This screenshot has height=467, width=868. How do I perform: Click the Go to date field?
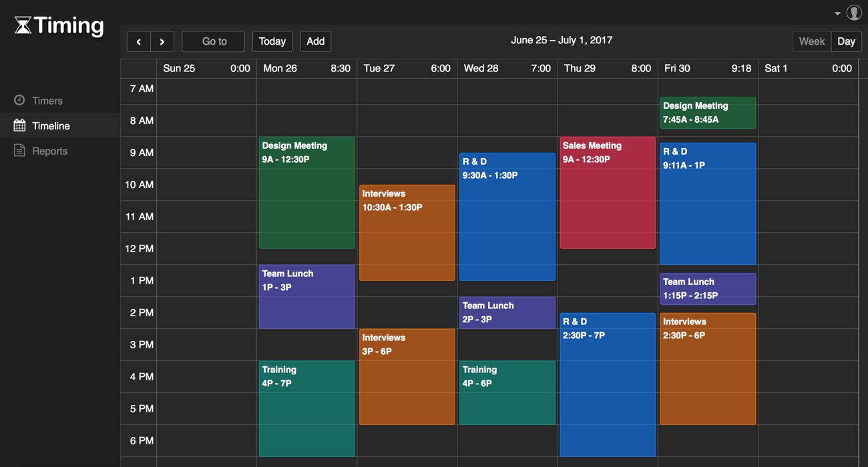pyautogui.click(x=214, y=41)
